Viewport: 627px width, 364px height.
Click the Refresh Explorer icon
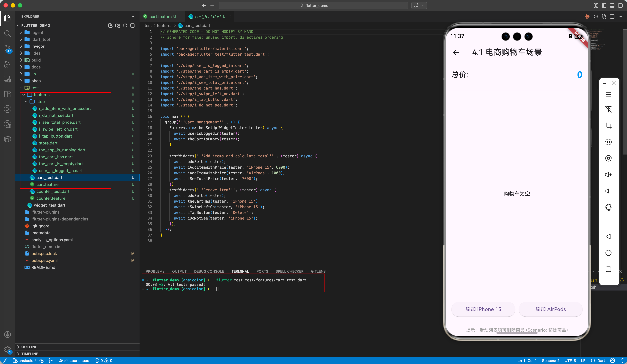pyautogui.click(x=125, y=25)
